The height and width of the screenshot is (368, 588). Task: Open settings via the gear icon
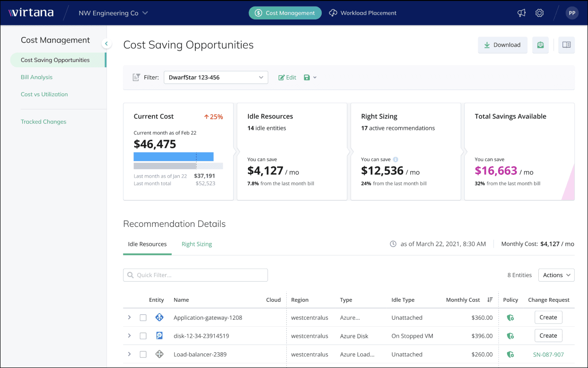tap(539, 13)
